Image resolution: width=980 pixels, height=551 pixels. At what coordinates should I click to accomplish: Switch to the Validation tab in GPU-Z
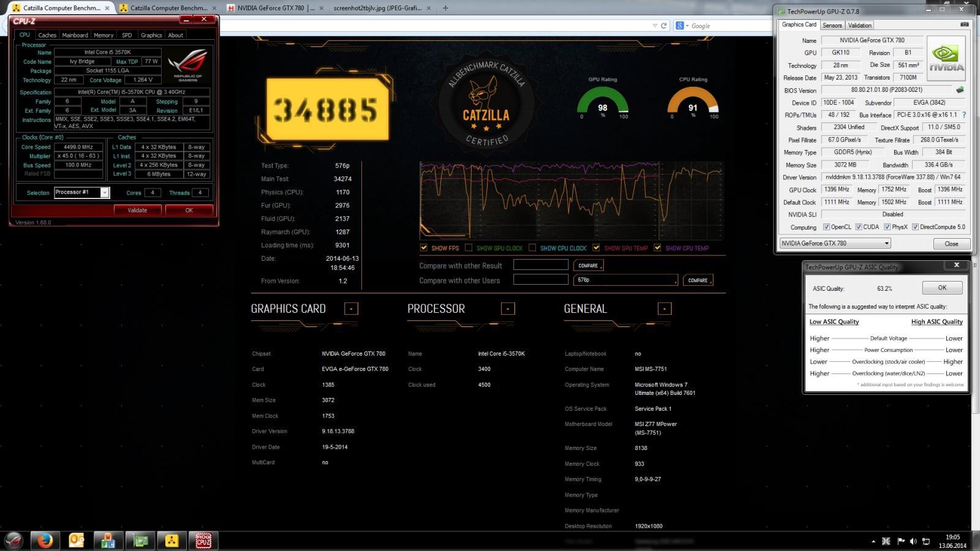pyautogui.click(x=859, y=25)
